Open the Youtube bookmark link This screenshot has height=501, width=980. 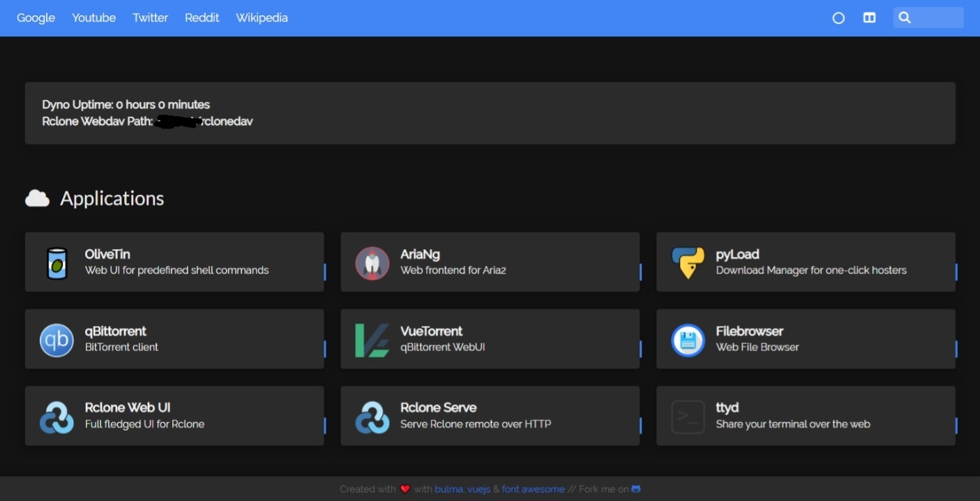[94, 17]
